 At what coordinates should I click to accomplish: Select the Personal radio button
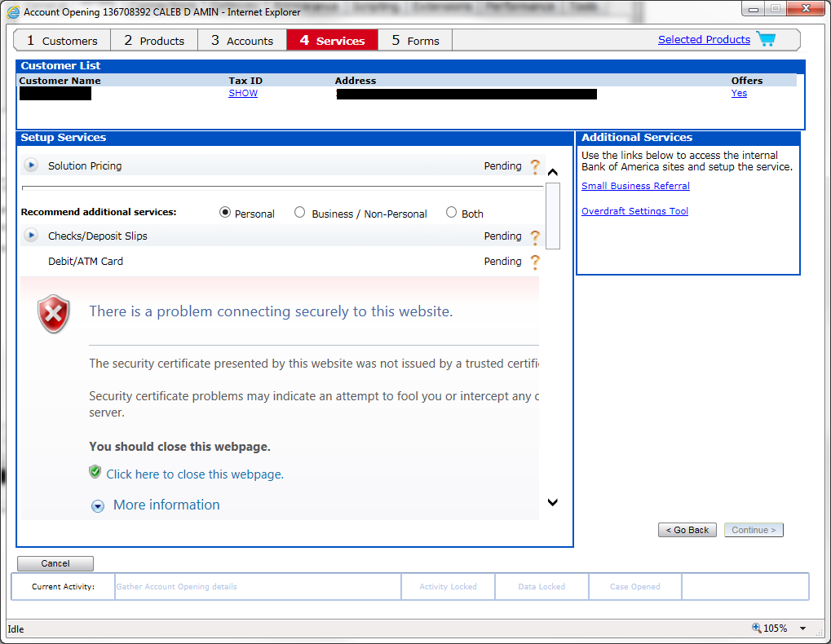tap(225, 213)
